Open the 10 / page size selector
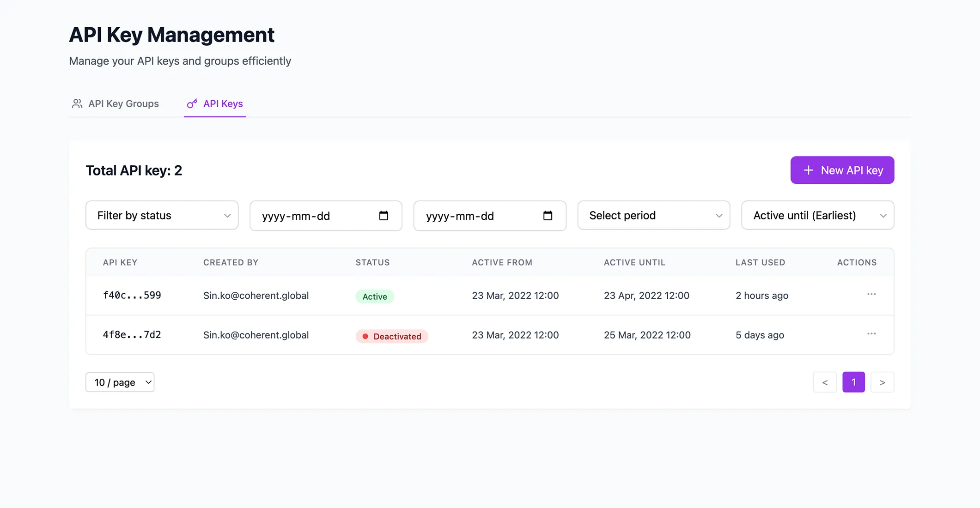The height and width of the screenshot is (508, 980). pyautogui.click(x=120, y=382)
